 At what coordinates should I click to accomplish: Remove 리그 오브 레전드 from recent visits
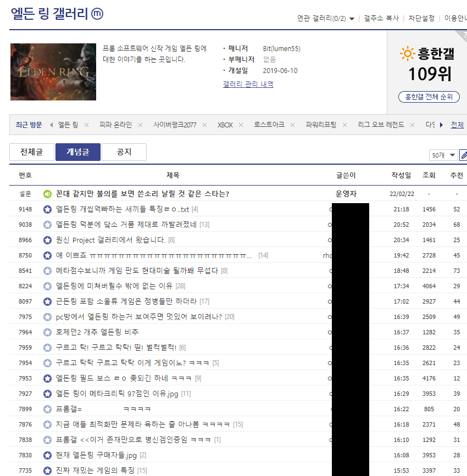(x=412, y=125)
